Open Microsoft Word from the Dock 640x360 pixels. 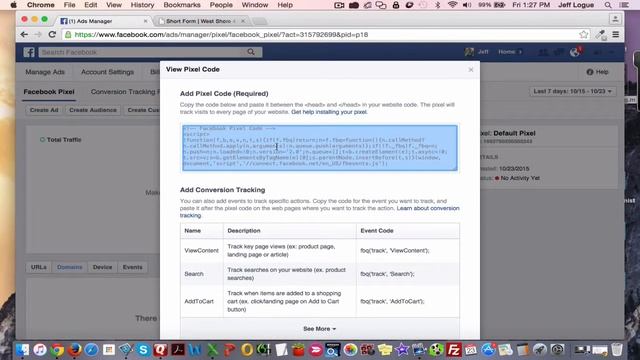[195, 350]
